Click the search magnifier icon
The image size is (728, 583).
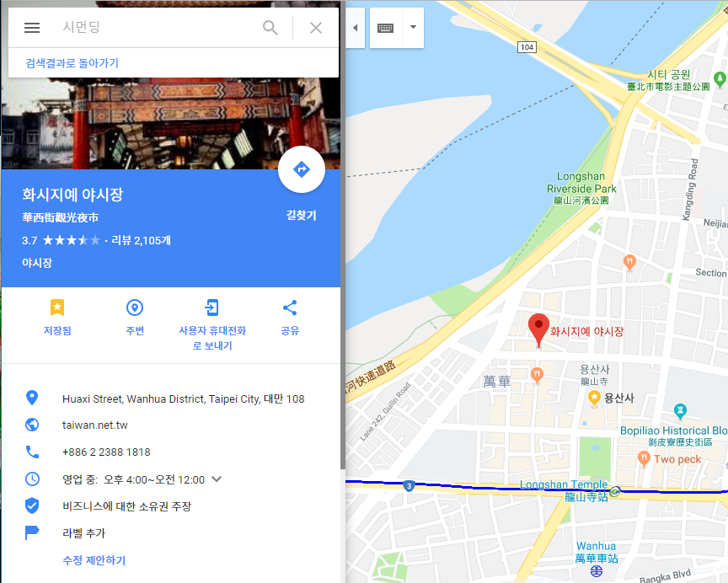pyautogui.click(x=270, y=28)
